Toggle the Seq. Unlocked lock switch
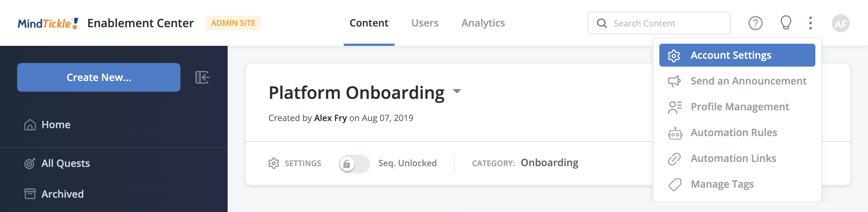This screenshot has height=212, width=868. pos(354,164)
